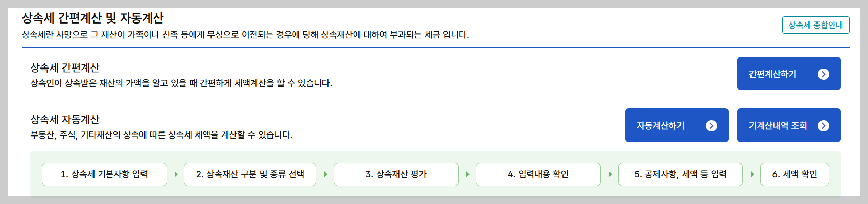This screenshot has height=204, width=868.
Task: Click the 상속세 간편계산 section heading
Action: tap(65, 67)
